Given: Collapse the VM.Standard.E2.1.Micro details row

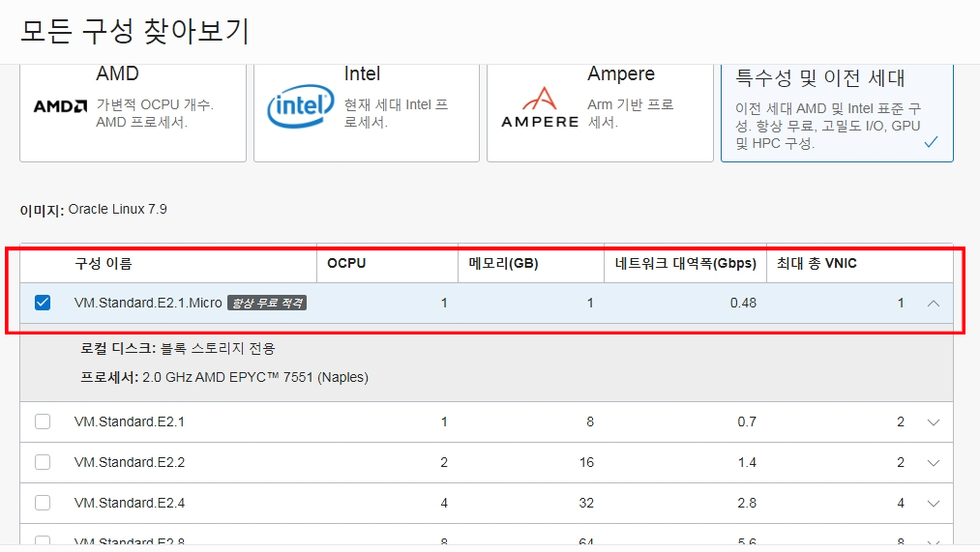Looking at the screenshot, I should click(x=934, y=304).
